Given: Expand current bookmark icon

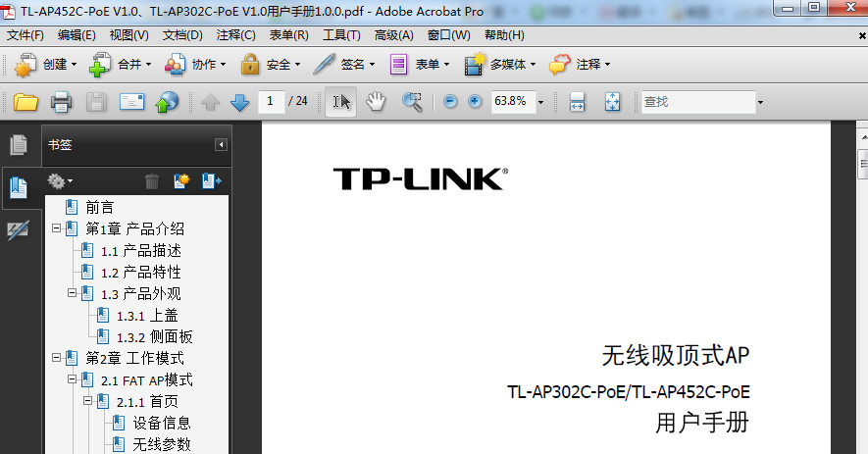Looking at the screenshot, I should (x=211, y=181).
